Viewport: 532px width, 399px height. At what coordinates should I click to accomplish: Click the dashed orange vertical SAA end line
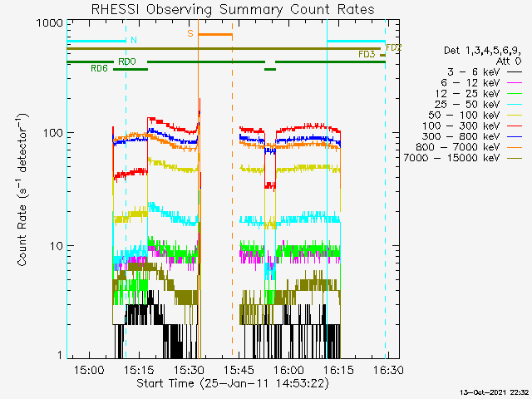point(233,189)
